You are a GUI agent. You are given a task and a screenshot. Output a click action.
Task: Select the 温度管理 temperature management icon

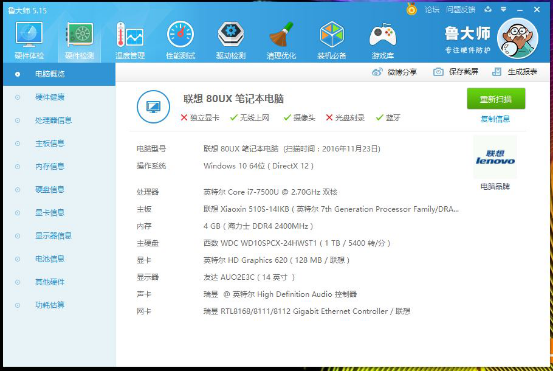tap(130, 40)
